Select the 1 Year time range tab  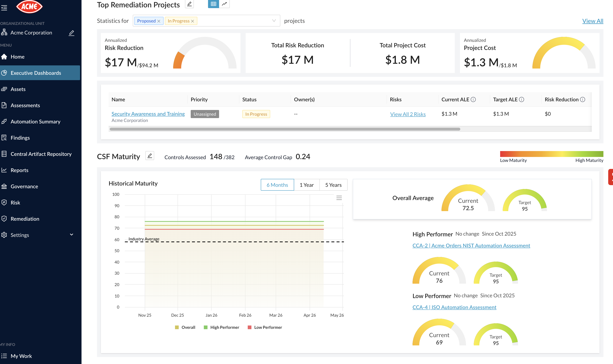point(307,185)
